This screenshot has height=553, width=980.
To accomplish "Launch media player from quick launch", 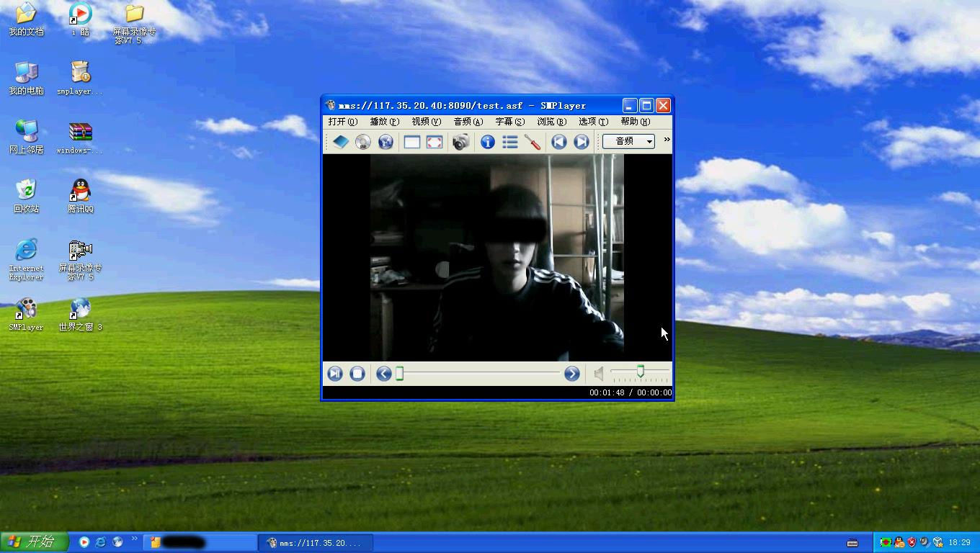I will (84, 542).
